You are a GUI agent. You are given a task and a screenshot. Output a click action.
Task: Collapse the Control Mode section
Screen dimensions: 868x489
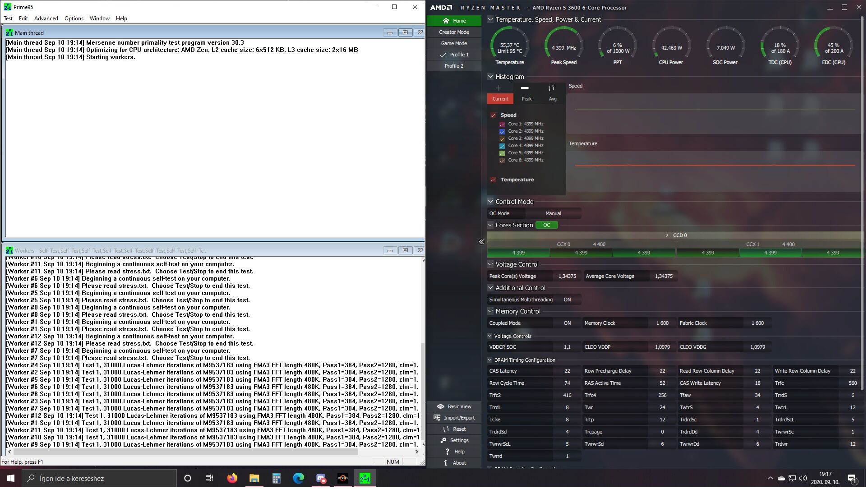[x=491, y=202]
